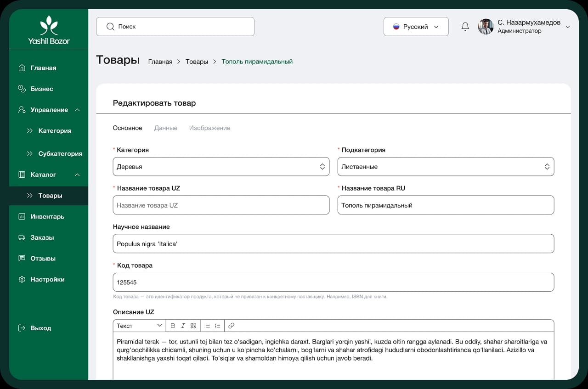Viewport: 588px width, 389px height.
Task: Click the logout arrow icon beside Выход
Action: 22,328
